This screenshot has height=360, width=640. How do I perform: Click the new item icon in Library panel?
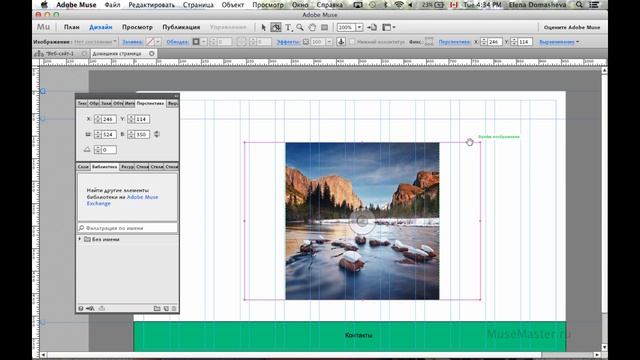click(x=166, y=309)
